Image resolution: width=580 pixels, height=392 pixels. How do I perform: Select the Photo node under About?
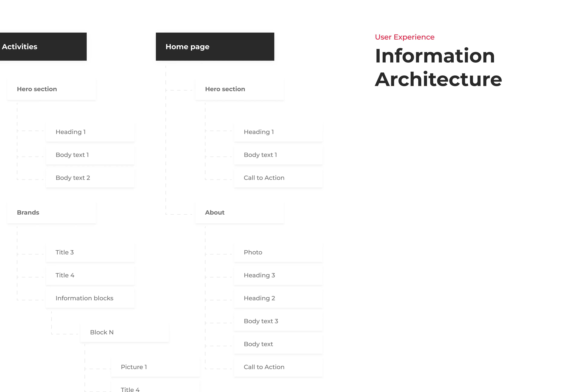click(278, 252)
